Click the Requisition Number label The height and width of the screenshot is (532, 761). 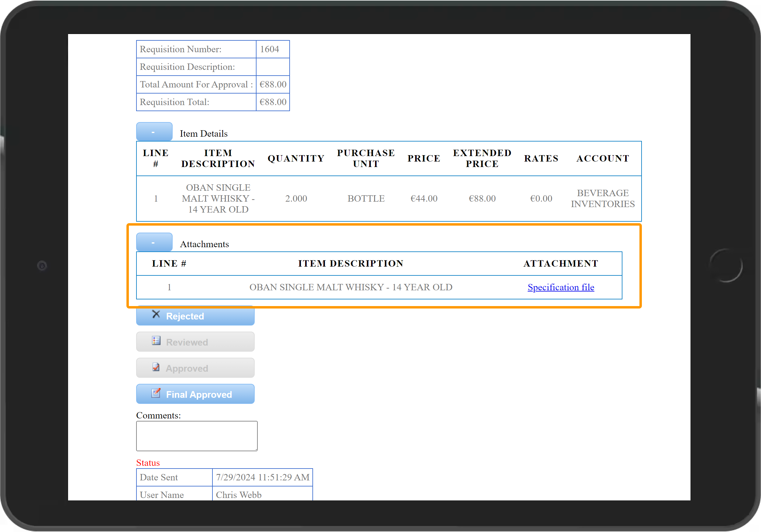(x=181, y=49)
